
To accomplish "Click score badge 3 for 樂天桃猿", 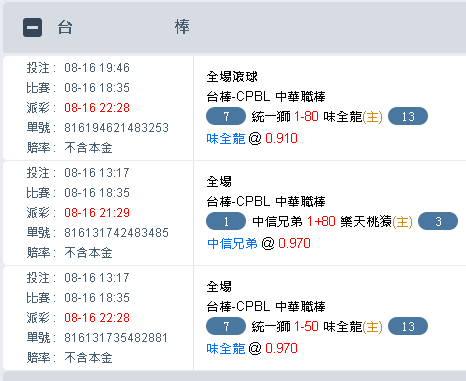I will pos(438,221).
